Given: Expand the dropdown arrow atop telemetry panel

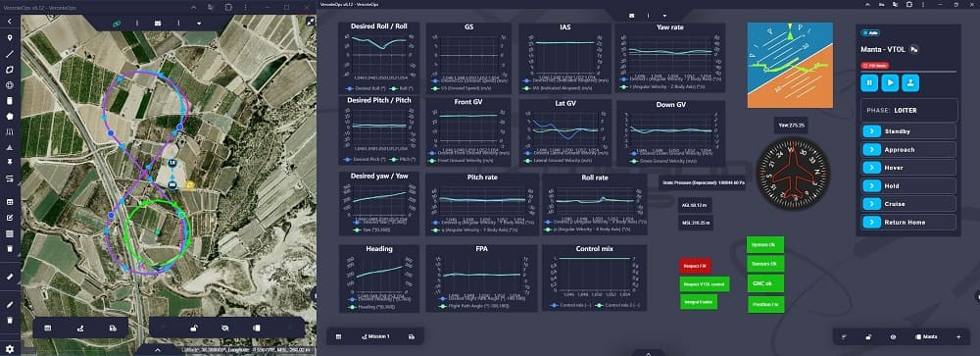Looking at the screenshot, I should pyautogui.click(x=664, y=15).
